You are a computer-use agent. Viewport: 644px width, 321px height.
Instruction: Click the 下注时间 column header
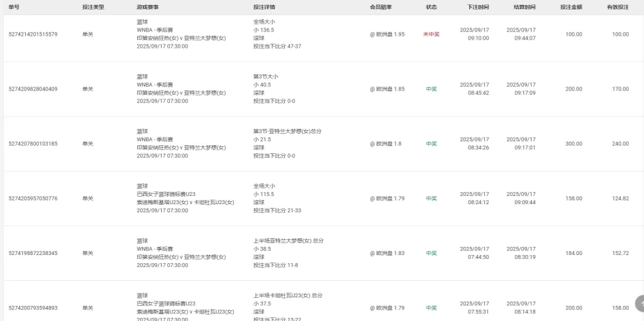point(478,7)
